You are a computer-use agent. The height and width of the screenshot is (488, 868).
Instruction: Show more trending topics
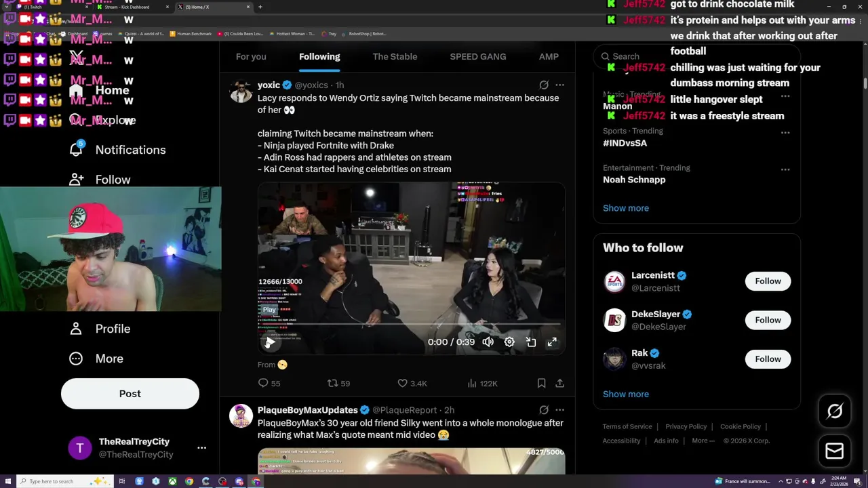click(x=626, y=208)
